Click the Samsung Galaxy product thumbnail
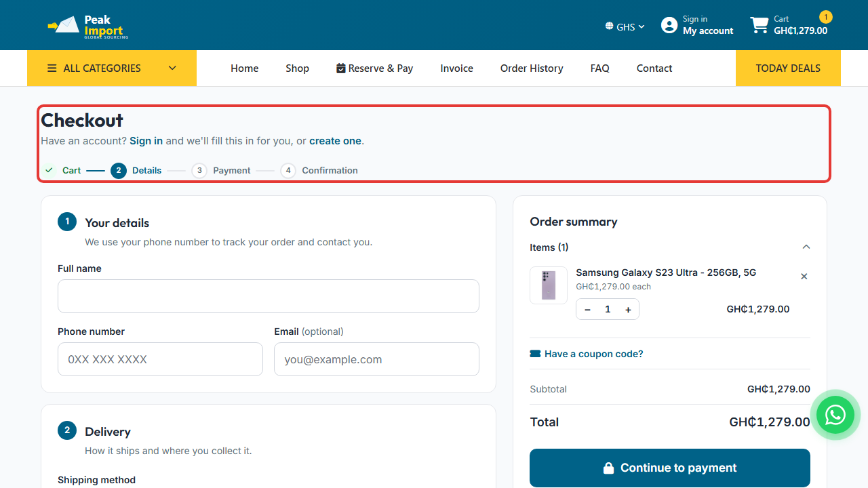Screen dimensions: 868x488 pos(549,285)
